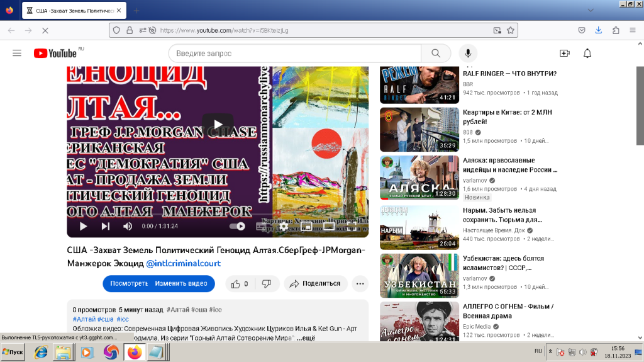Image resolution: width=644 pixels, height=362 pixels.
Task: Click the "Изменить видео" button
Action: pyautogui.click(x=181, y=284)
